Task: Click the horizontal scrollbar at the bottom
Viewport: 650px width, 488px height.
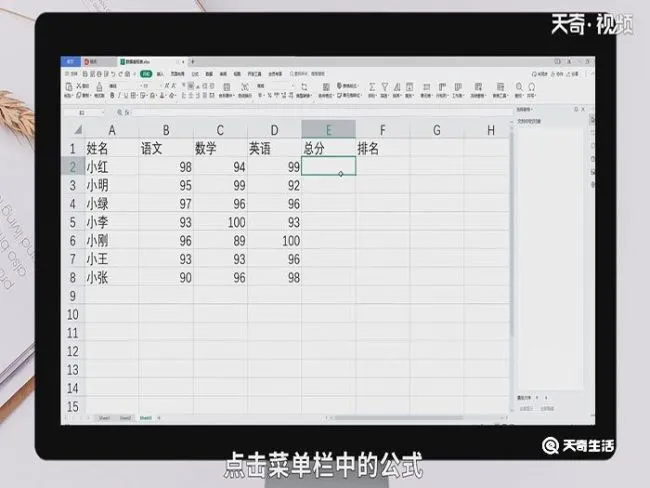Action: point(398,418)
